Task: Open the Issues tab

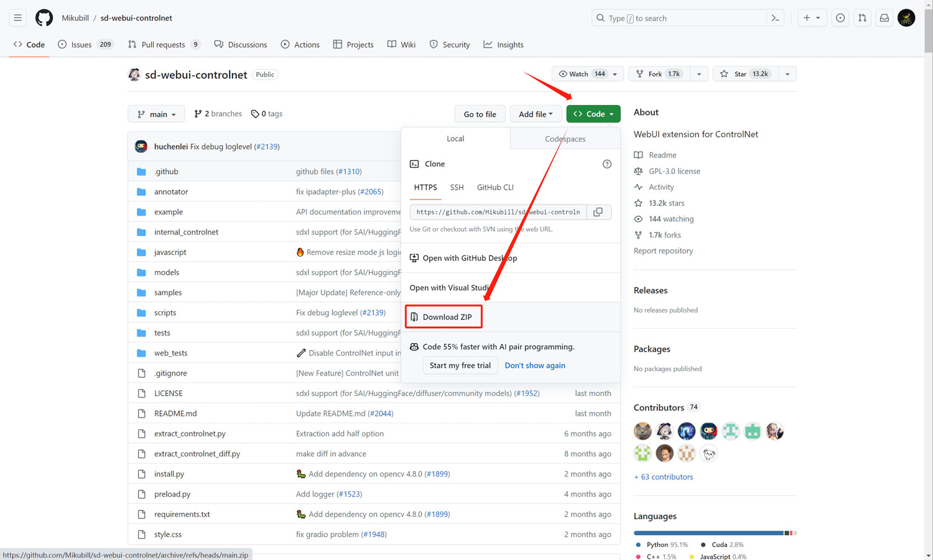Action: click(x=85, y=45)
